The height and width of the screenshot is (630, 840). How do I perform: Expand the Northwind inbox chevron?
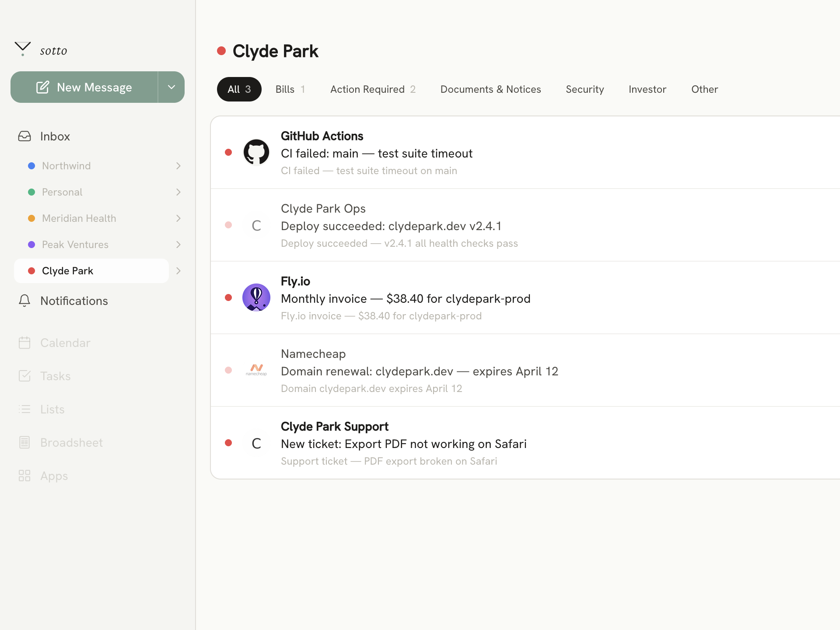(x=178, y=166)
